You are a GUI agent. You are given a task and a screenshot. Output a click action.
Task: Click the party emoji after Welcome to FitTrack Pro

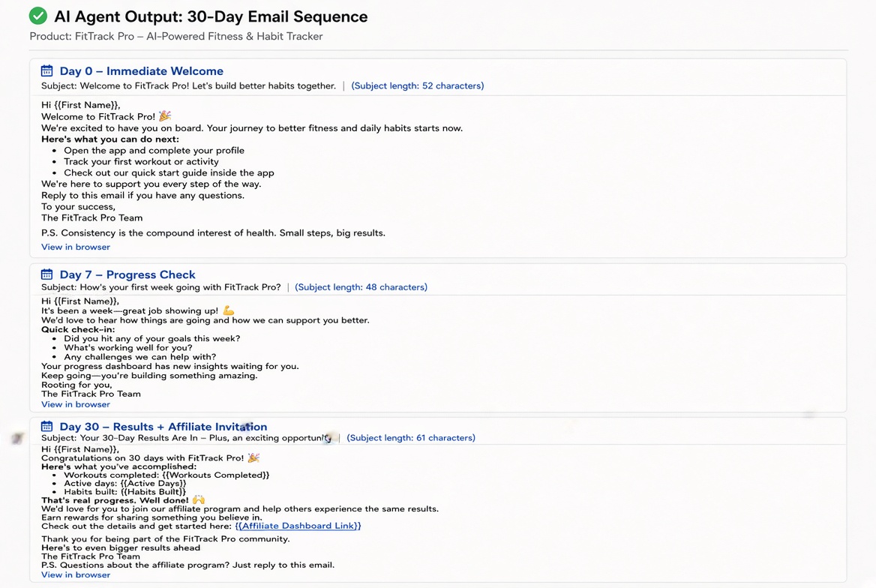coord(164,116)
